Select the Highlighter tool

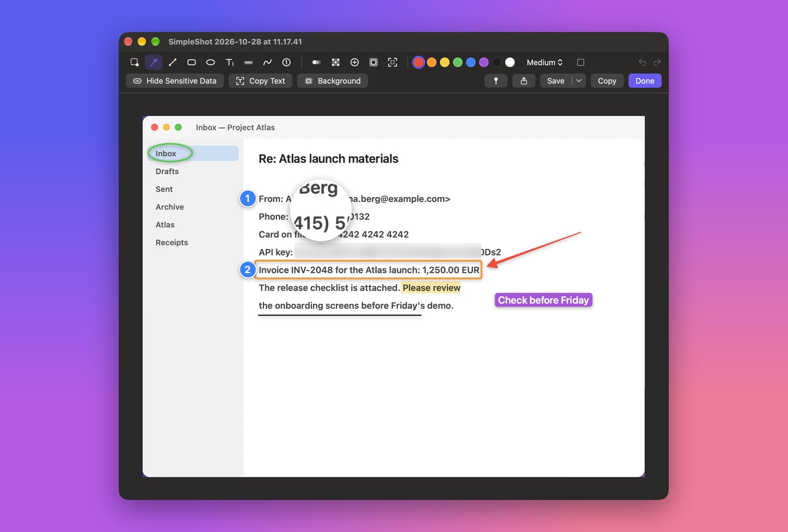[x=248, y=62]
